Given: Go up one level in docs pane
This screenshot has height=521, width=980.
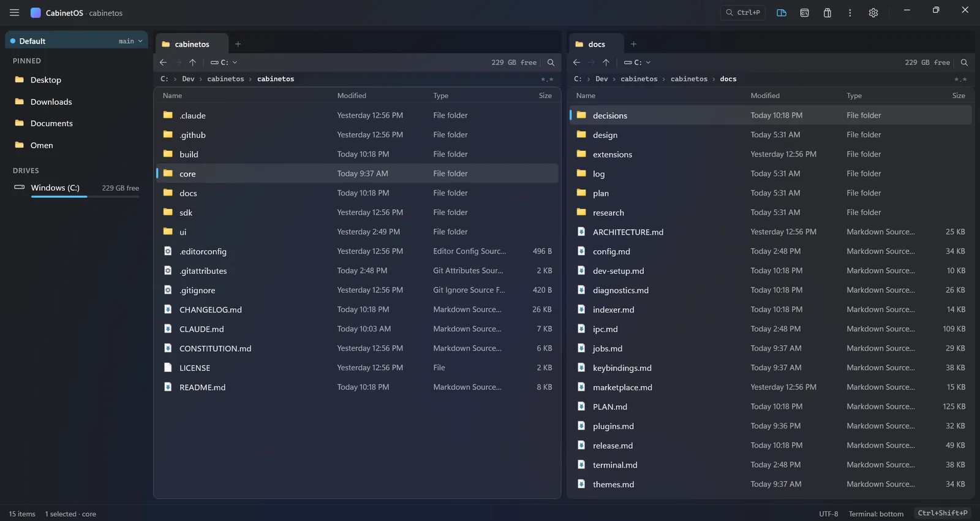Looking at the screenshot, I should [606, 63].
